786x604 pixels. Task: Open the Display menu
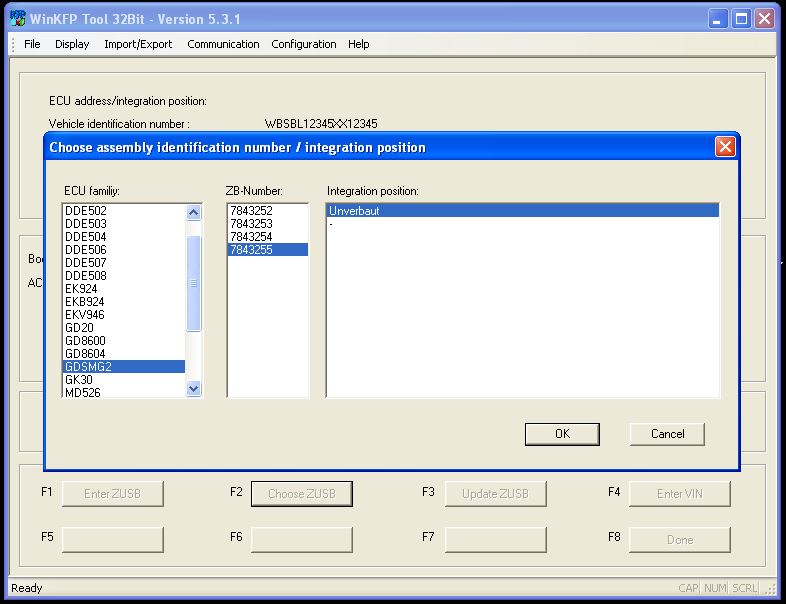pos(72,44)
